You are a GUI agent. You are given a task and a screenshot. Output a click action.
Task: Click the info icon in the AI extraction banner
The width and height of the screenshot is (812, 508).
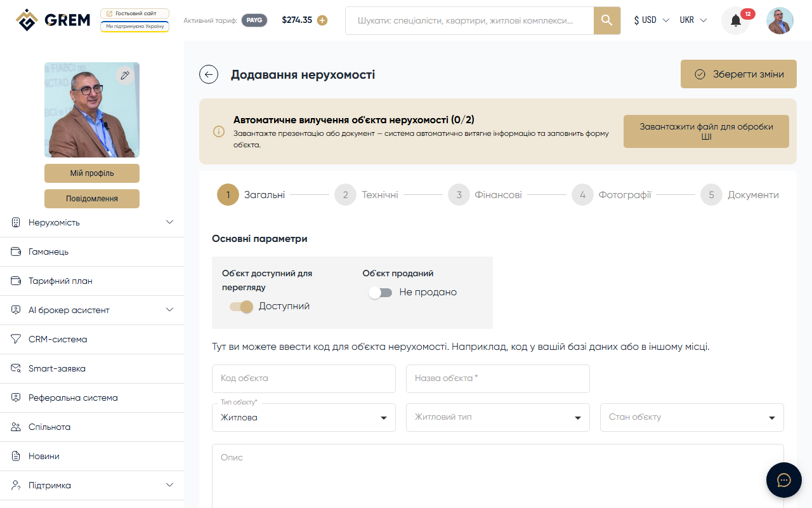[219, 131]
